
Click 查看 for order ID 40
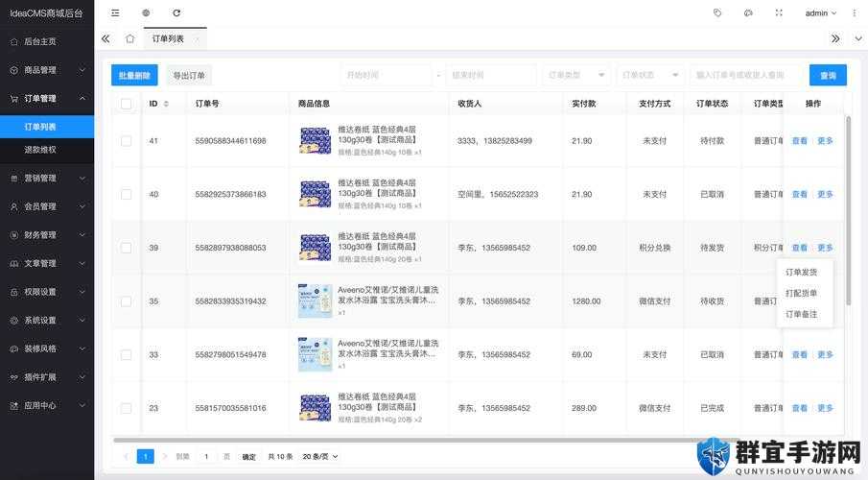point(799,195)
